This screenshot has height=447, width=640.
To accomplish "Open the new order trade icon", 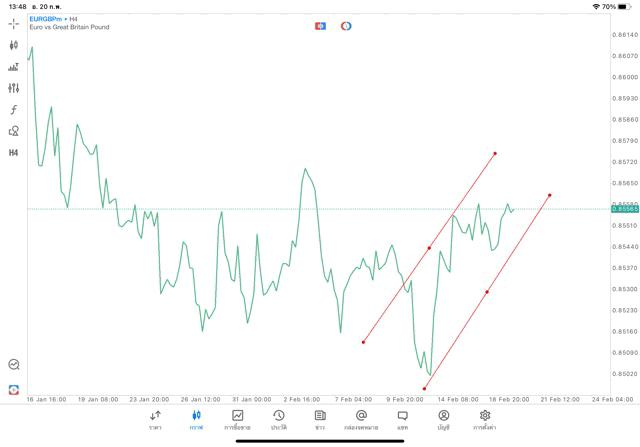I will click(14, 66).
